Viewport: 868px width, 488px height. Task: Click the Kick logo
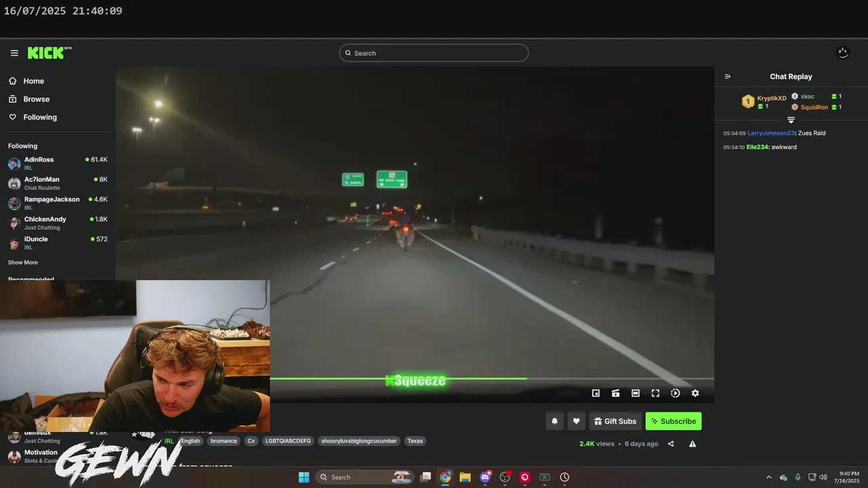click(x=49, y=53)
